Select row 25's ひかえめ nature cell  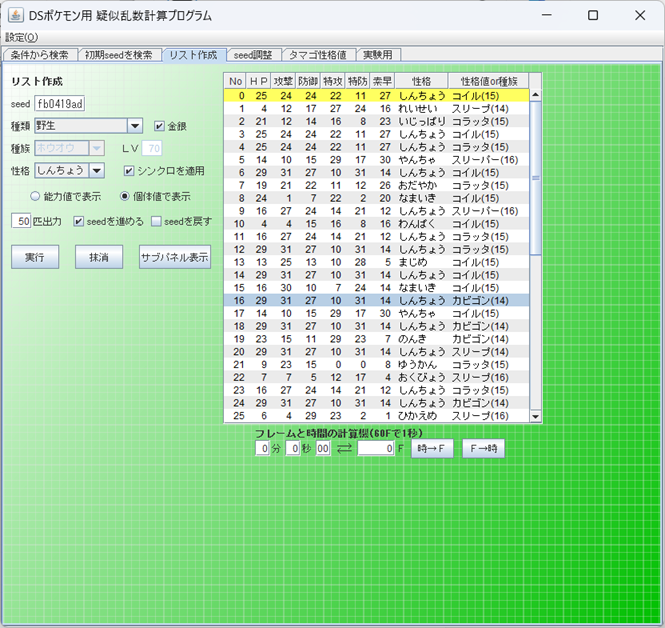coord(422,416)
